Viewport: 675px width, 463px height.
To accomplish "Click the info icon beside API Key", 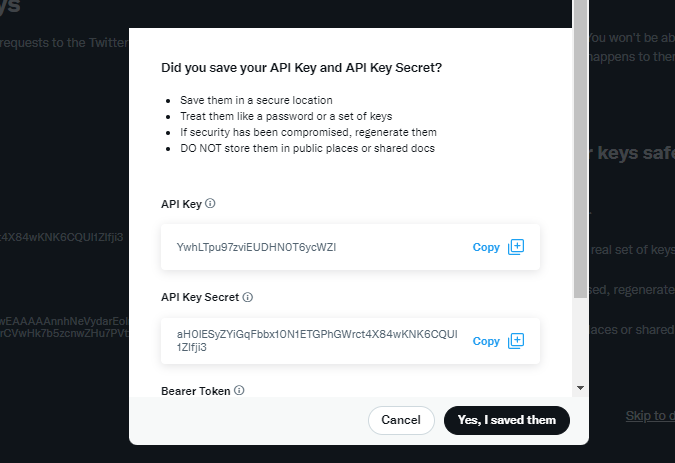I will [210, 203].
